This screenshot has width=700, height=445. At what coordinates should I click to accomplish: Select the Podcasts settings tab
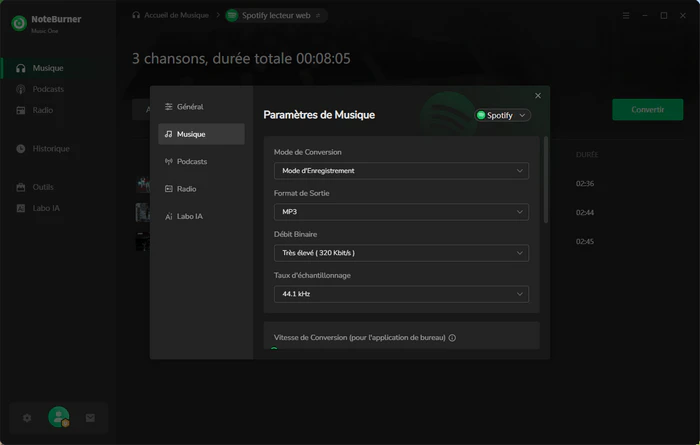201,162
